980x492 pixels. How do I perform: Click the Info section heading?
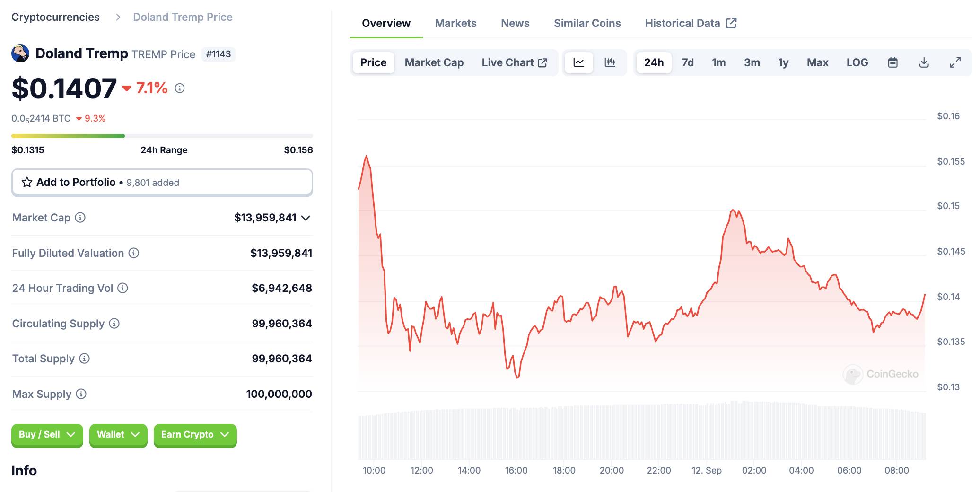[x=24, y=470]
